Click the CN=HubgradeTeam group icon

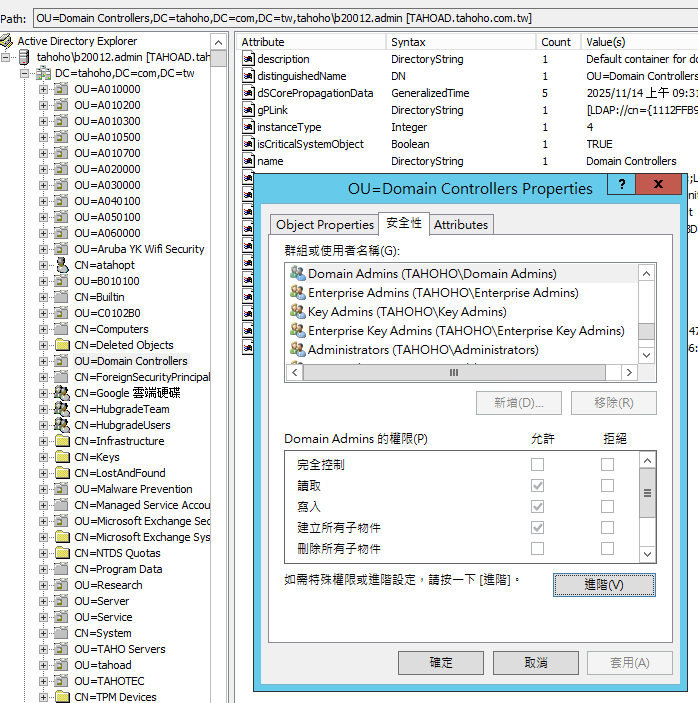61,409
